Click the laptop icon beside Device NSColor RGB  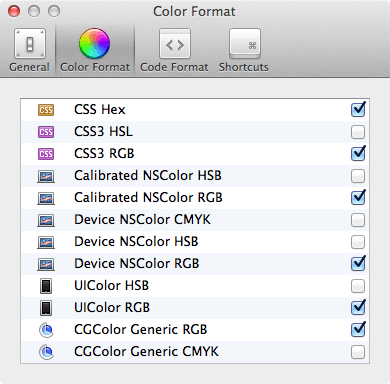(46, 264)
